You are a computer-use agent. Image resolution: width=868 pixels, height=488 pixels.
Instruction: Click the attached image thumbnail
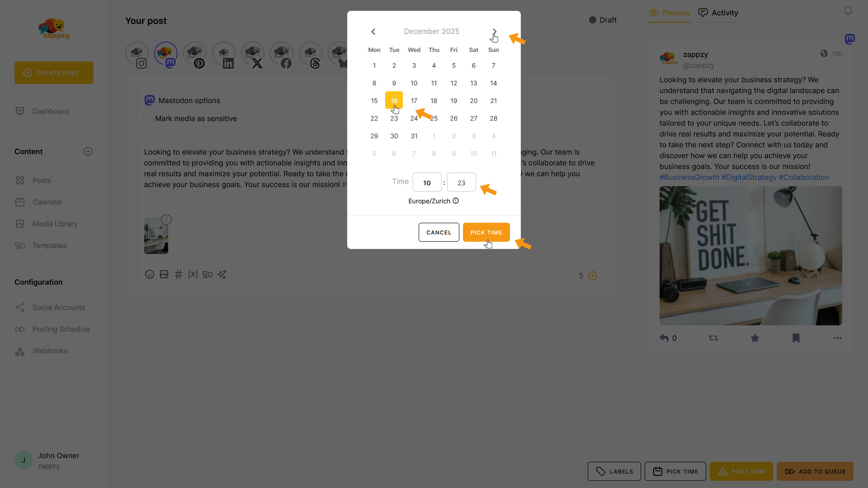point(156,236)
